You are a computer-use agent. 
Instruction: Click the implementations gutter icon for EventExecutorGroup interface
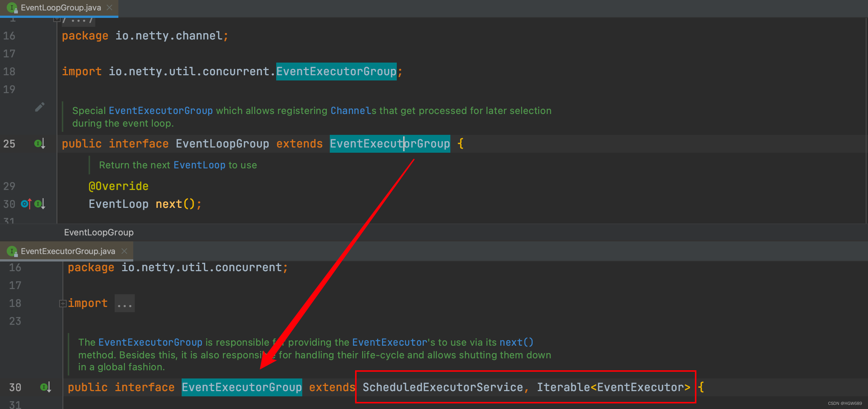pos(46,387)
